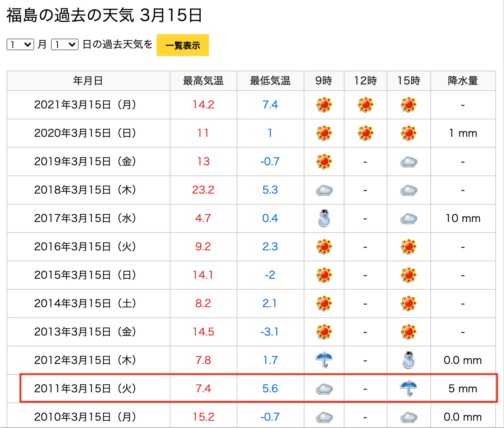Click the page title 福島の過去の天気 3月15日
The width and height of the screenshot is (504, 428).
104,15
